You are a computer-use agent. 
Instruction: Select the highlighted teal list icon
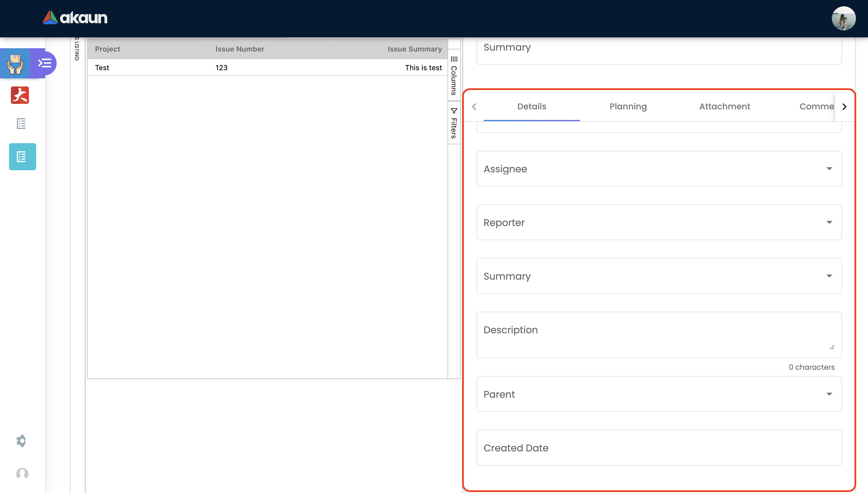(x=22, y=157)
